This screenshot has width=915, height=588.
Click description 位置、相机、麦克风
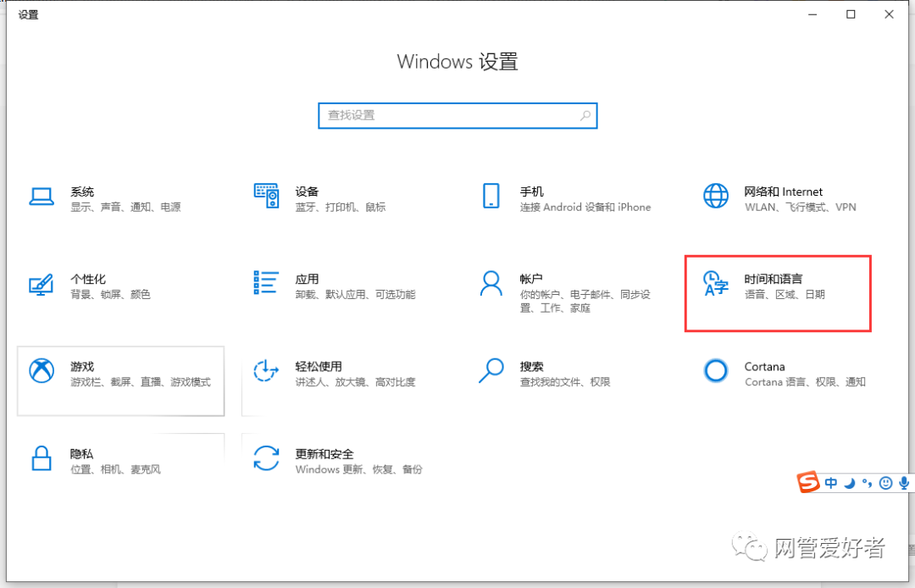[x=115, y=469]
